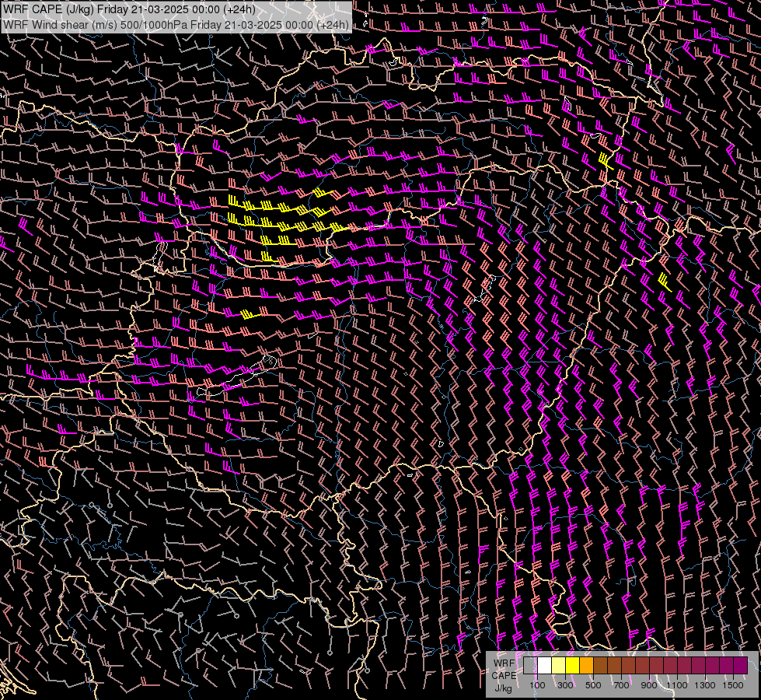Click the WRF Wind shear 500/1000hPa title line
Viewport: 761px width, 700px height.
(176, 24)
